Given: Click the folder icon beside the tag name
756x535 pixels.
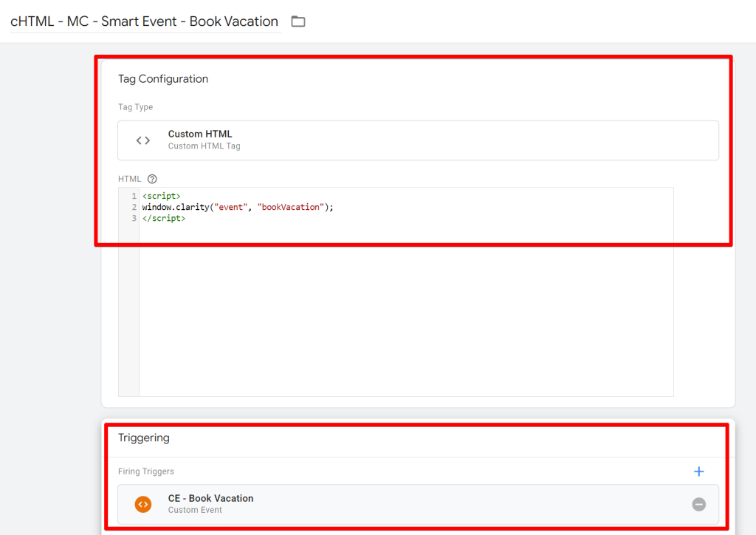Looking at the screenshot, I should point(298,21).
